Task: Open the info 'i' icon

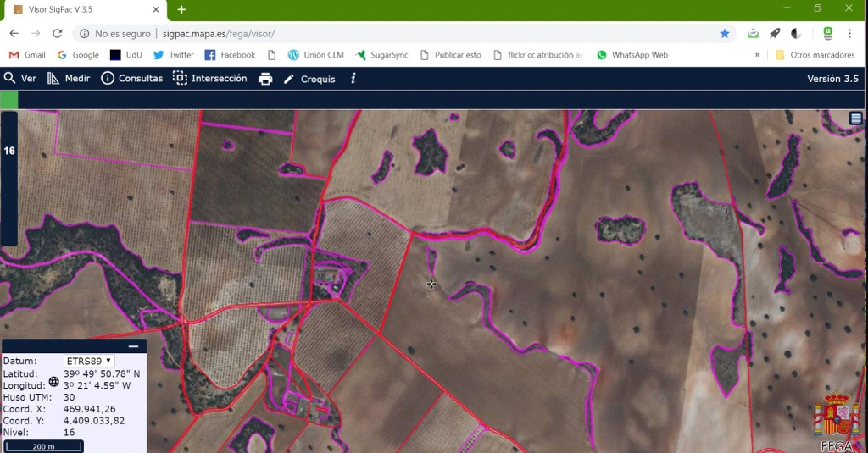Action: [353, 79]
